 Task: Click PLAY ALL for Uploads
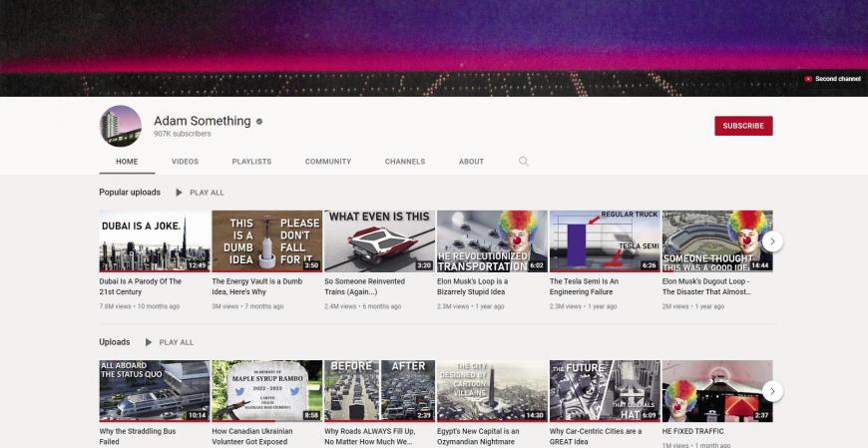pyautogui.click(x=176, y=342)
